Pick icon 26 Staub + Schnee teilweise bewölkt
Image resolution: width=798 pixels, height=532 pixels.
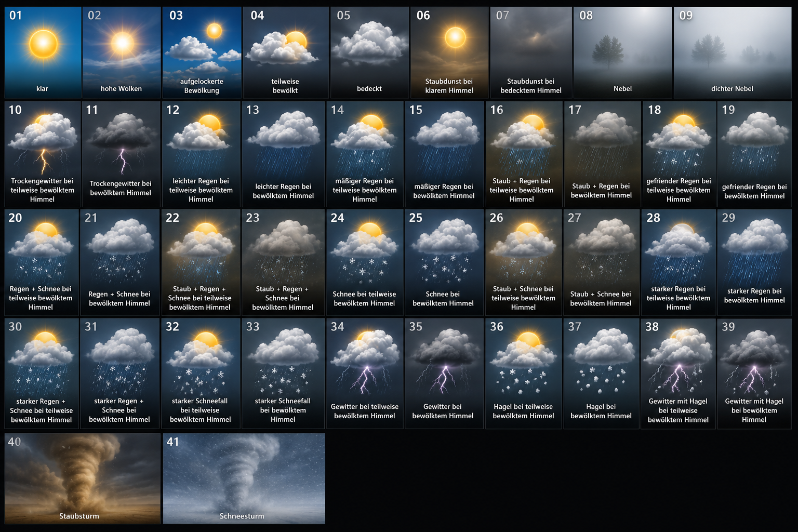click(x=524, y=262)
